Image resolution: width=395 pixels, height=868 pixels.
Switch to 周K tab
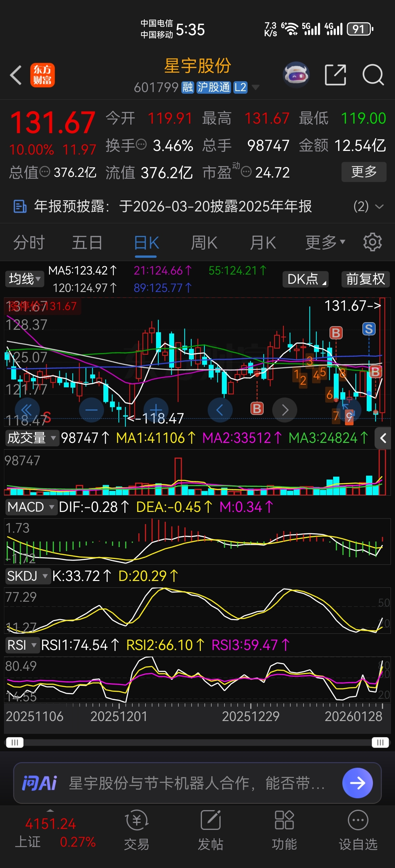(x=204, y=242)
